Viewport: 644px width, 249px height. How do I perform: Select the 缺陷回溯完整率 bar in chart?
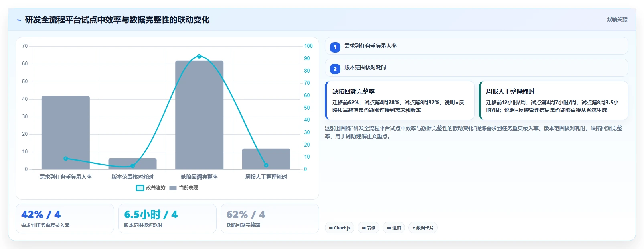pos(199,115)
